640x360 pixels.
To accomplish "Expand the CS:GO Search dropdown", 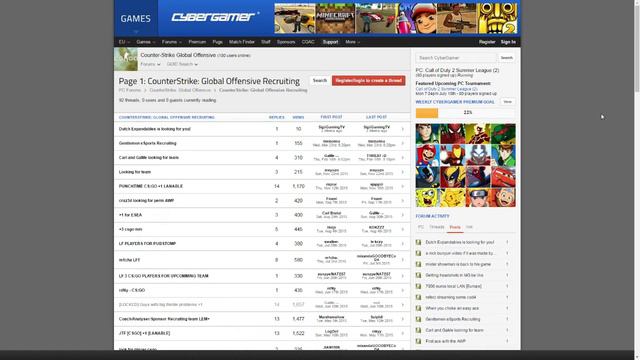I will [x=182, y=64].
